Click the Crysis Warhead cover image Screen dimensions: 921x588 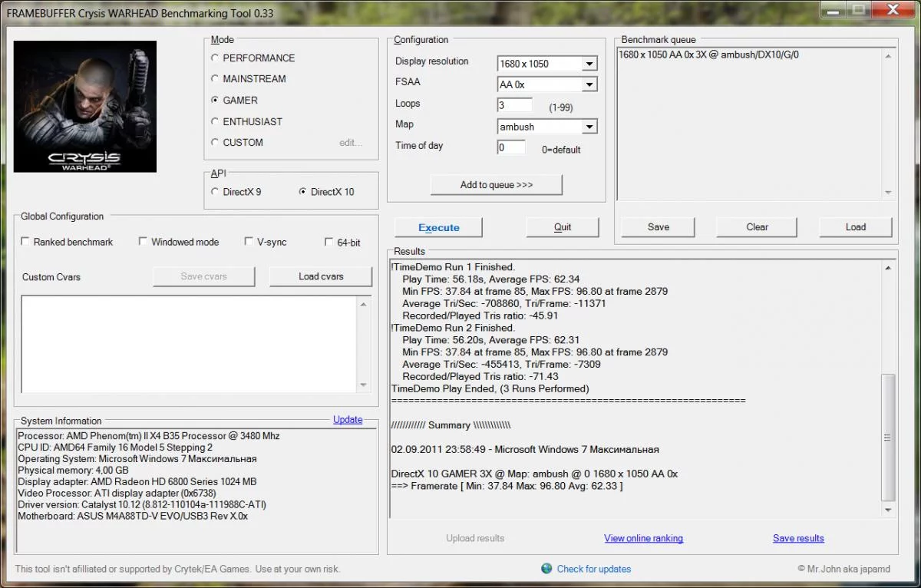click(85, 107)
